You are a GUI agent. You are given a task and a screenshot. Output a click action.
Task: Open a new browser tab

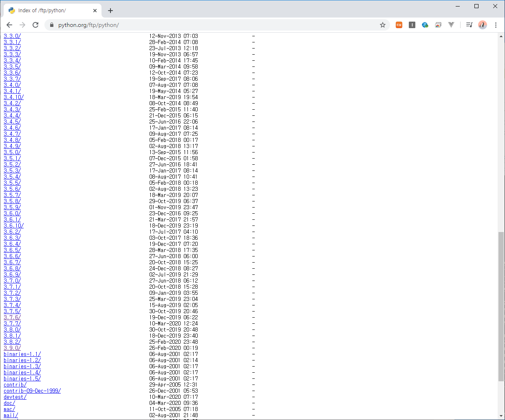click(110, 11)
